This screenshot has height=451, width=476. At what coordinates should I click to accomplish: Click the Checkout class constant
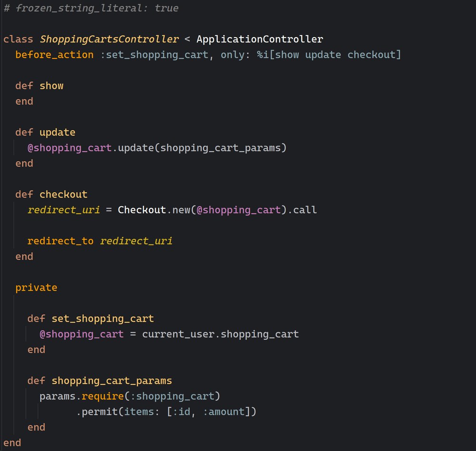(x=142, y=210)
